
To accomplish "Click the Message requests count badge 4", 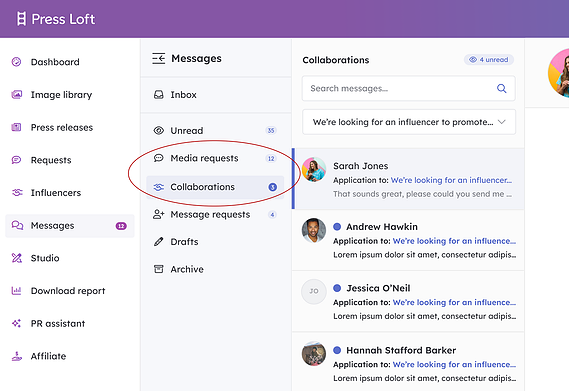I will pos(272,215).
